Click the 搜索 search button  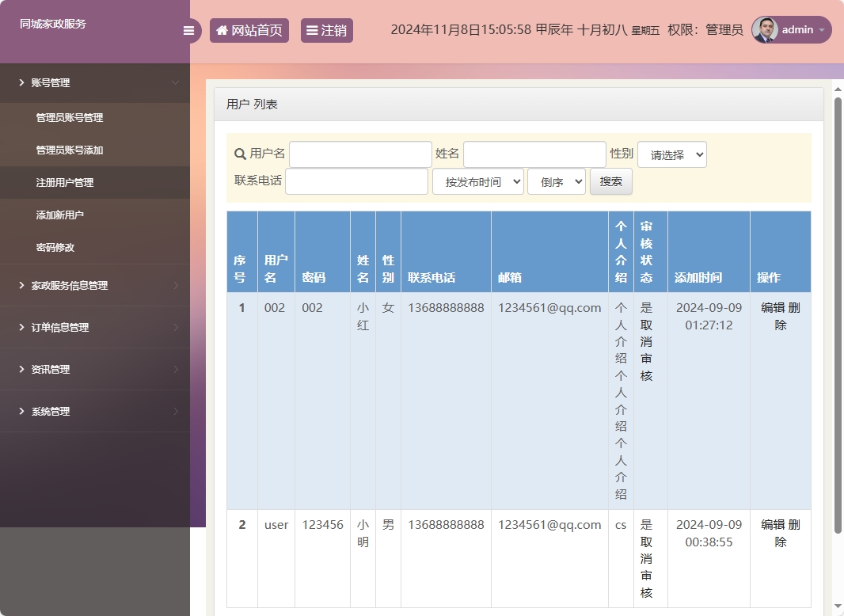(610, 181)
